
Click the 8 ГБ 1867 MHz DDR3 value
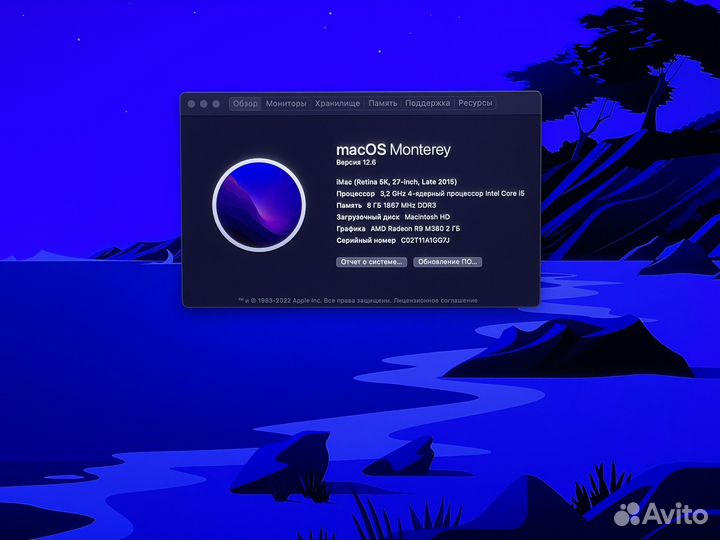[x=401, y=205]
